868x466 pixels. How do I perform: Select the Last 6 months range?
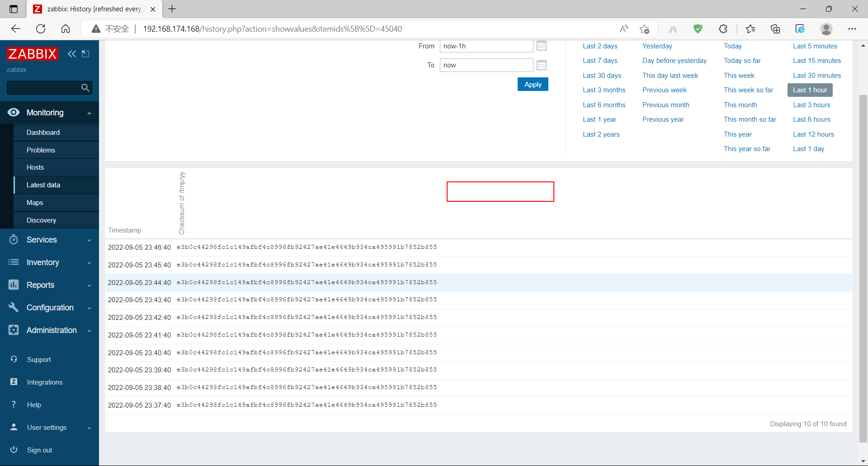[x=604, y=105]
